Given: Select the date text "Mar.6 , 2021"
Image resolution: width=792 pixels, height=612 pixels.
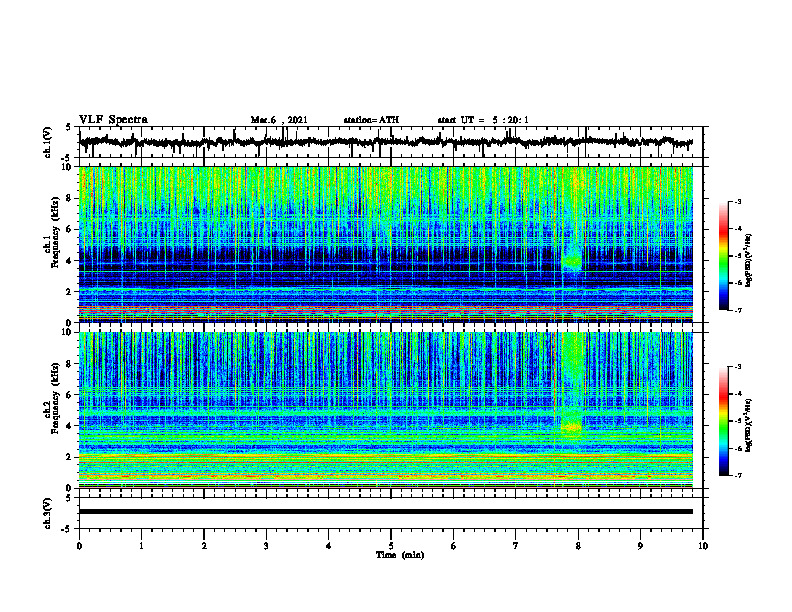Looking at the screenshot, I should [x=279, y=120].
